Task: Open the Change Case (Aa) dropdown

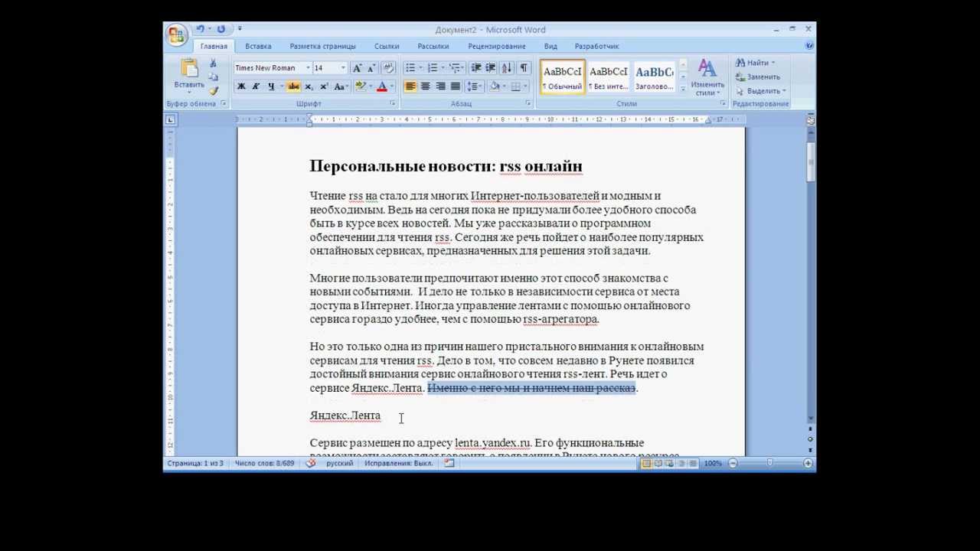Action: point(341,86)
